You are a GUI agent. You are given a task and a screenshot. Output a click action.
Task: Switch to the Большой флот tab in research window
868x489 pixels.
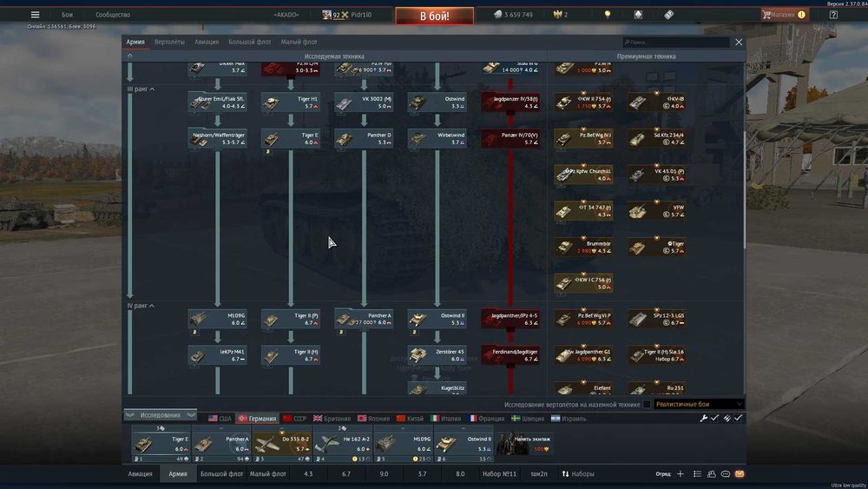point(250,42)
